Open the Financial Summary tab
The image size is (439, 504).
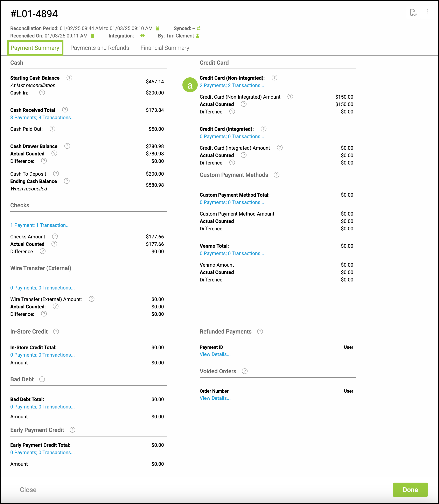pos(165,48)
